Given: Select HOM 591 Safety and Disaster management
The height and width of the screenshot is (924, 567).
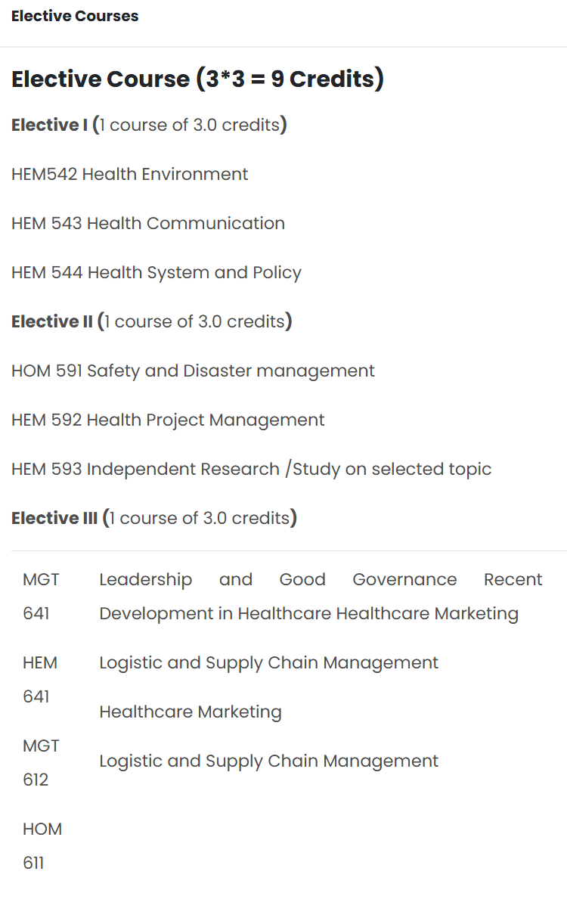Looking at the screenshot, I should (193, 371).
